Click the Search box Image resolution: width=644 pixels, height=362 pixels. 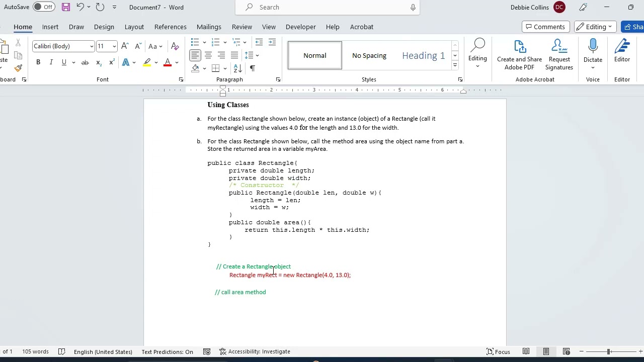328,7
